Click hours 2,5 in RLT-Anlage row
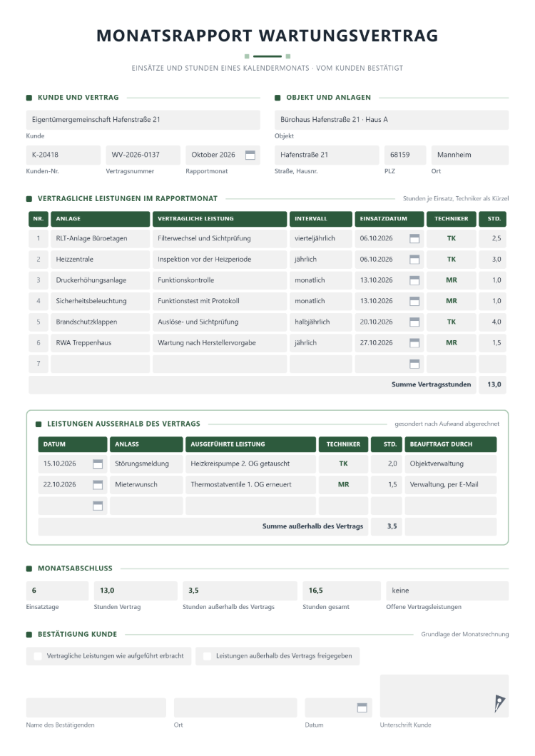Image resolution: width=535 pixels, height=756 pixels. [492, 238]
